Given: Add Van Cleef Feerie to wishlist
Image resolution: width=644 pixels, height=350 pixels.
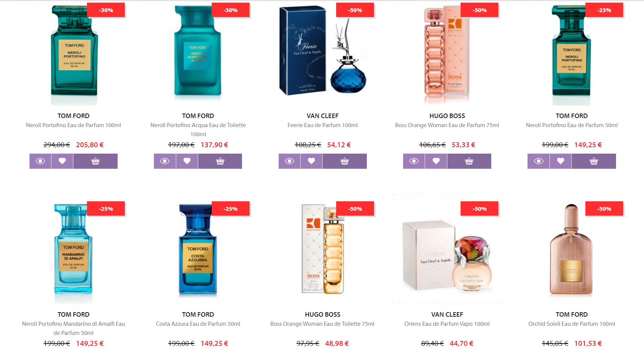Looking at the screenshot, I should coord(311,161).
